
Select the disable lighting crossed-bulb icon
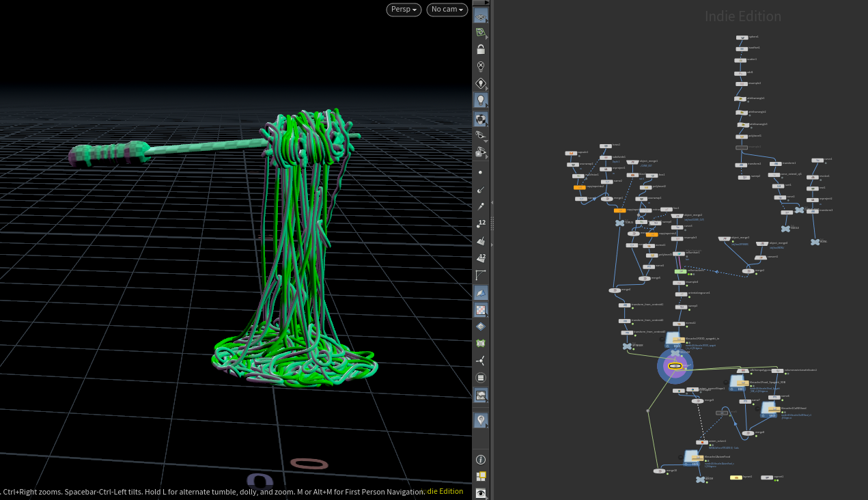pyautogui.click(x=481, y=67)
